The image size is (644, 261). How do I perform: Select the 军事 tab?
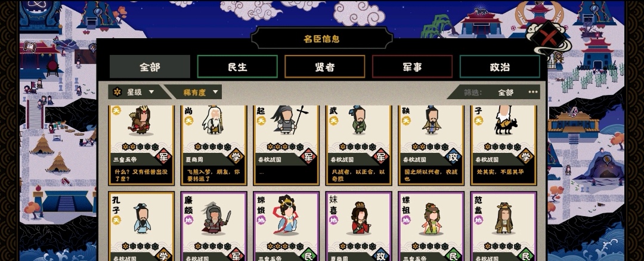413,67
